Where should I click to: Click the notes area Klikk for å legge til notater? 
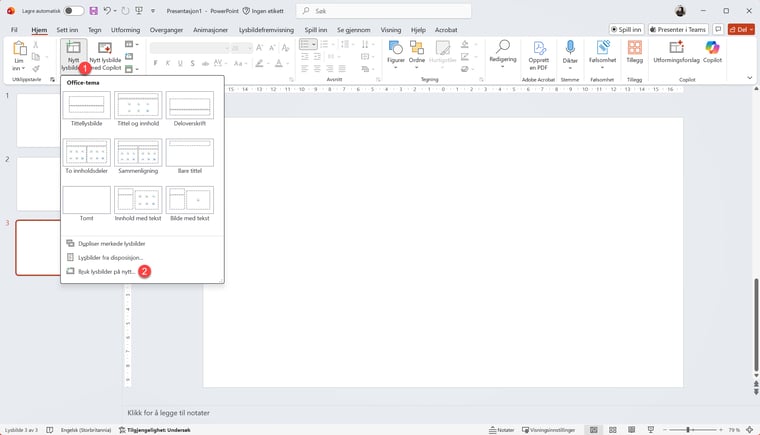point(169,413)
